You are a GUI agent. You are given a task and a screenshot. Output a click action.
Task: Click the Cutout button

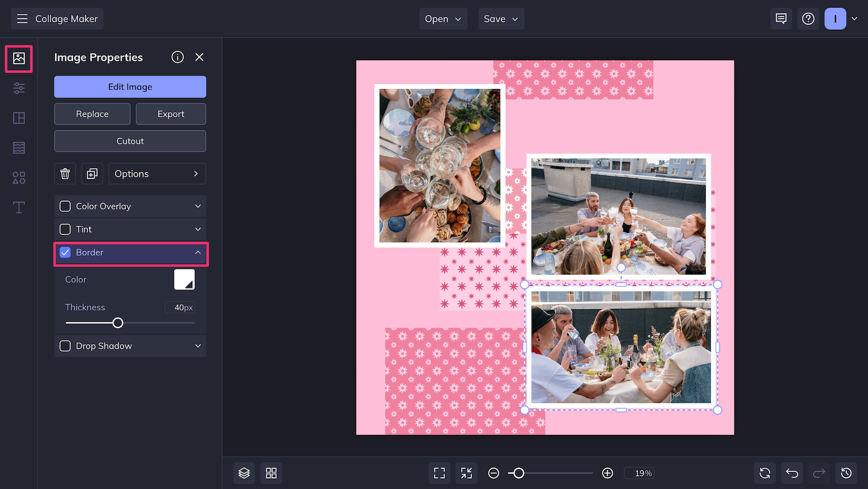coord(130,141)
